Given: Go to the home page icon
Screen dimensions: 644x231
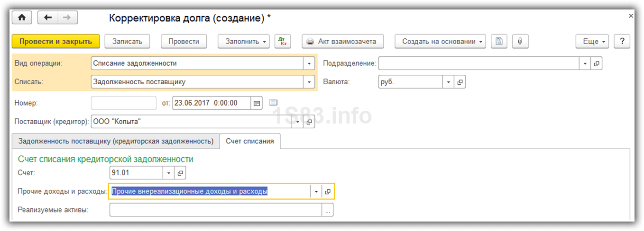Looking at the screenshot, I should [22, 18].
